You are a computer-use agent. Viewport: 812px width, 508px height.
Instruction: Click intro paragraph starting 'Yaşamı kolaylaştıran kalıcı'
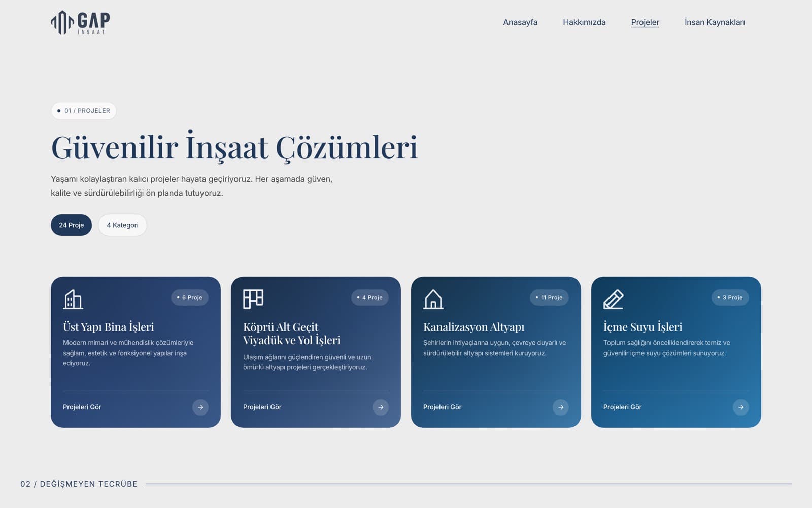click(192, 186)
